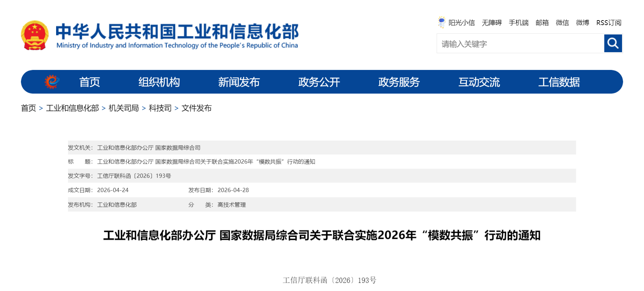The width and height of the screenshot is (644, 291).
Task: Open the RSS订阅 subscription link
Action: click(609, 23)
